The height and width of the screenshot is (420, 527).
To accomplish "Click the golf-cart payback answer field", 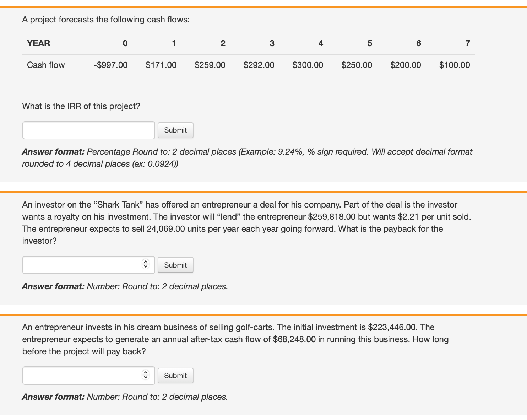I will 89,376.
